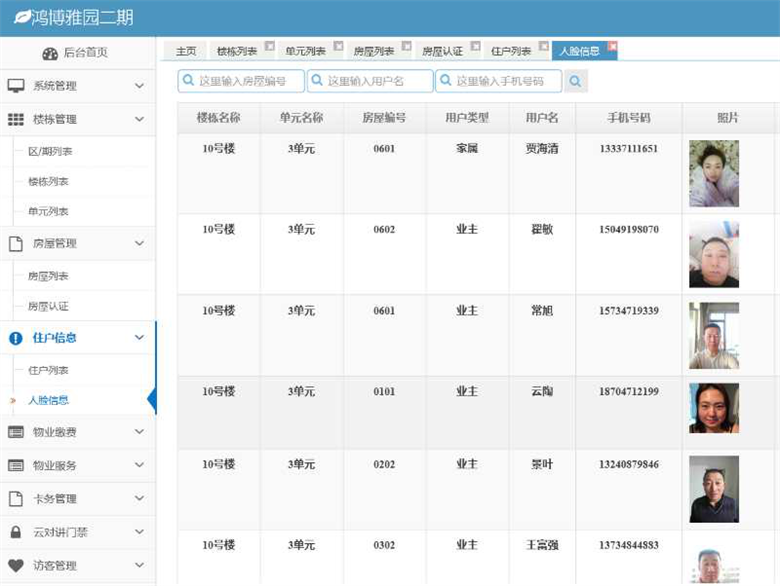Open 住户列表 in the sidebar
Screen dimensions: 780x586
click(49, 370)
